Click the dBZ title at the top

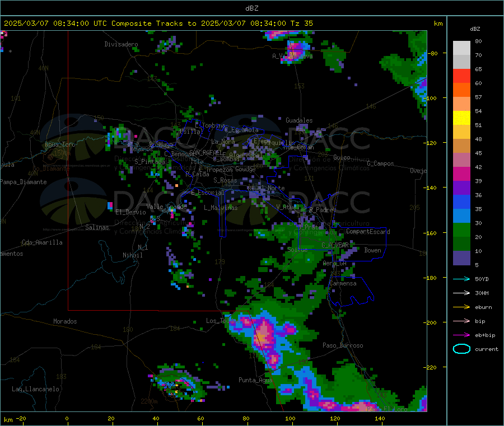[251, 8]
